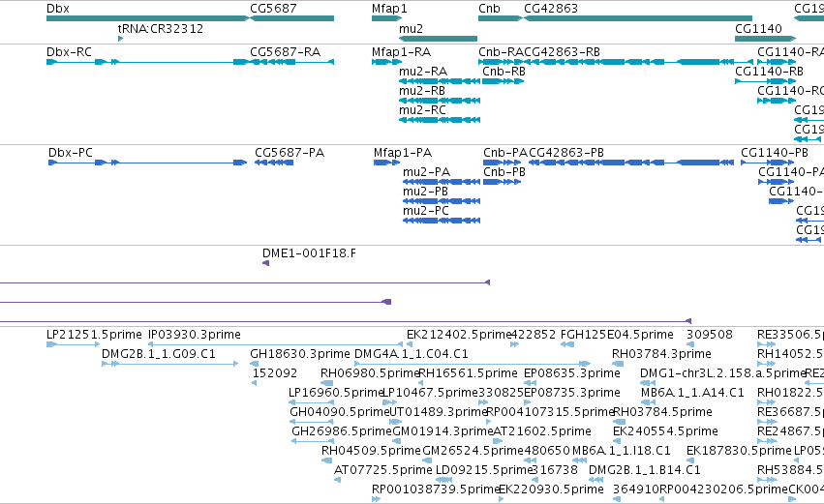Click the 309508 feature label

coord(710,335)
